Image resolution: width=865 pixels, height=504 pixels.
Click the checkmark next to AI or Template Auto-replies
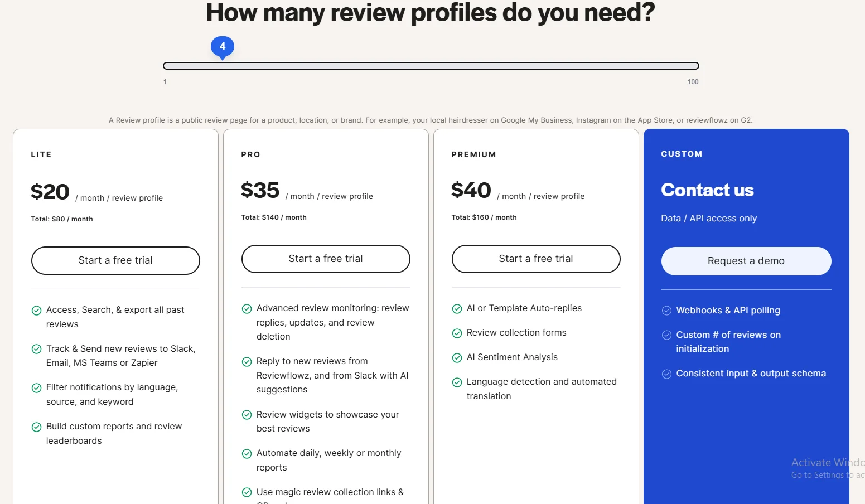(456, 308)
